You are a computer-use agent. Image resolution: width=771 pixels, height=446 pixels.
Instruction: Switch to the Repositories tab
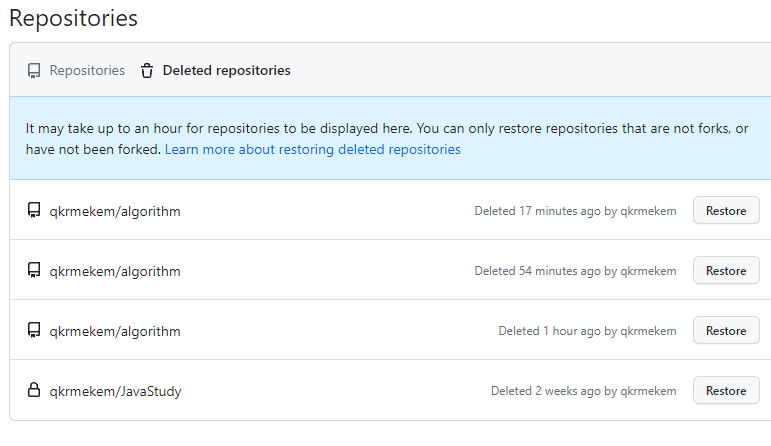[86, 71]
